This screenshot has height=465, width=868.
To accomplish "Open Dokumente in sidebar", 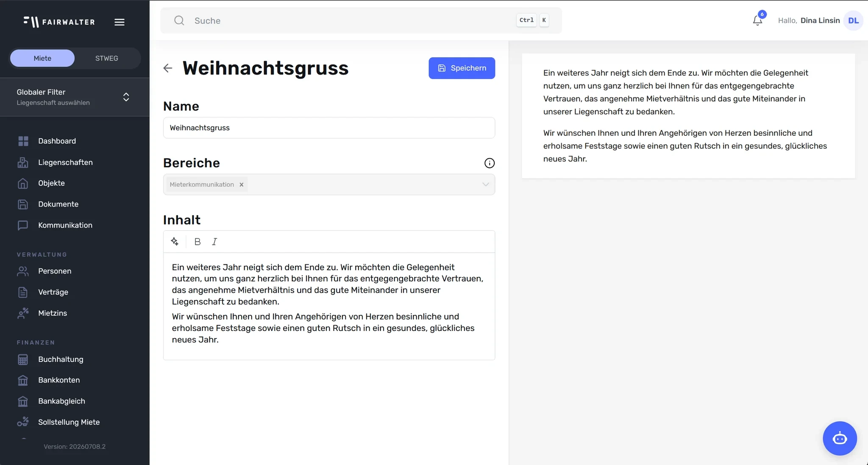I will [58, 204].
